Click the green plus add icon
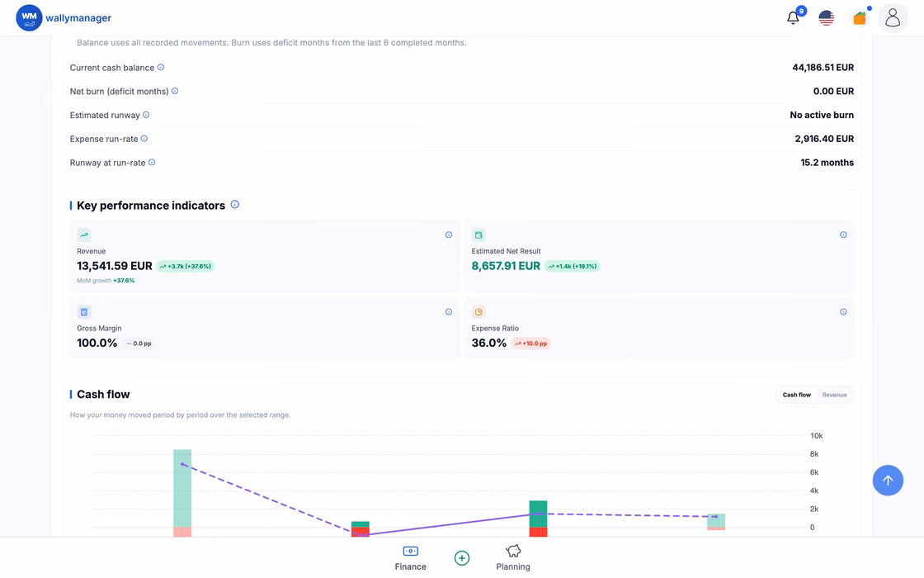The image size is (924, 578). 462,557
